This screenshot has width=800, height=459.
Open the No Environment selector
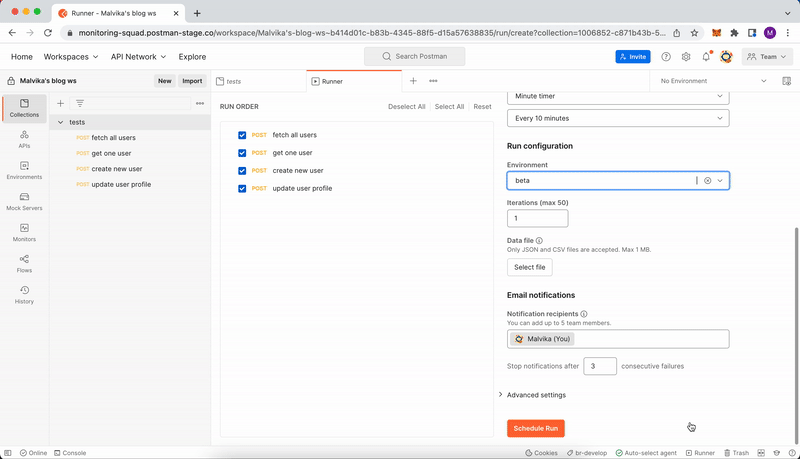(x=713, y=81)
